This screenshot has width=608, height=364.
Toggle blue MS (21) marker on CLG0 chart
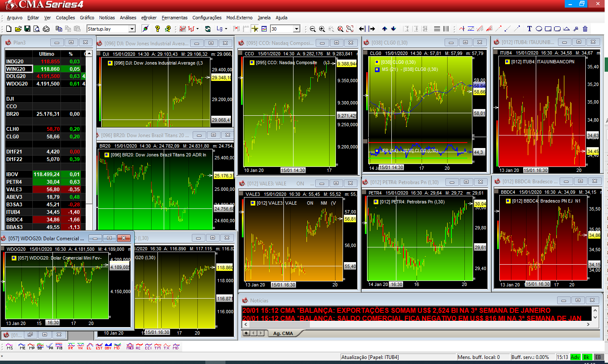[377, 69]
